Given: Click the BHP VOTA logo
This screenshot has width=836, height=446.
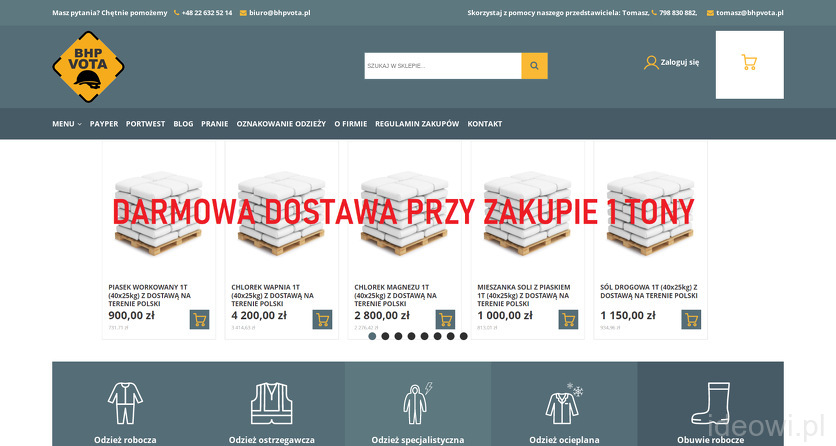Looking at the screenshot, I should (88, 67).
